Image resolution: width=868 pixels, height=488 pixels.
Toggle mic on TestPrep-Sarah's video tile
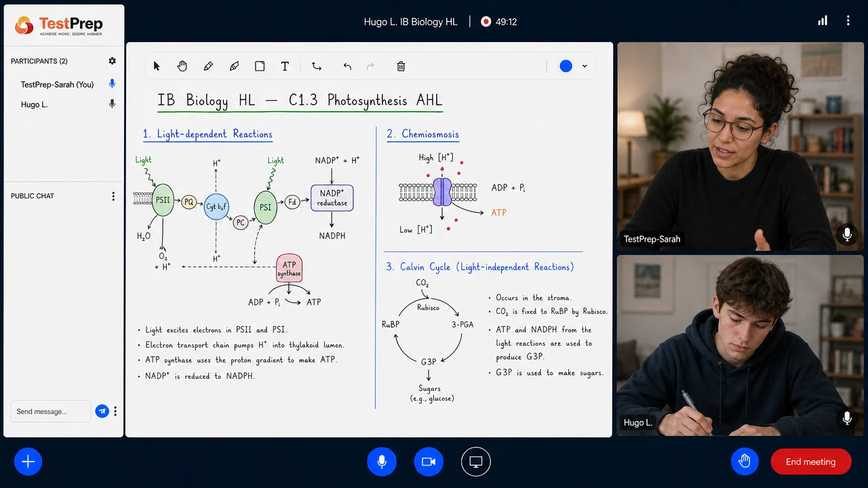click(x=846, y=235)
